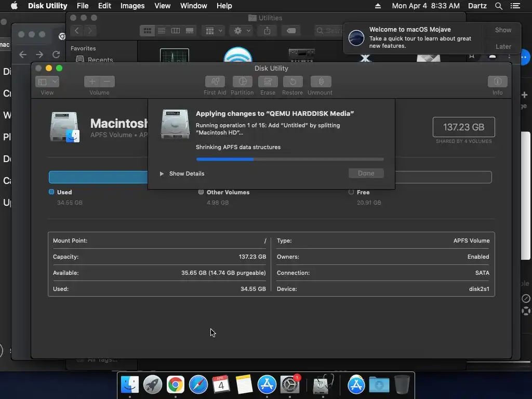The width and height of the screenshot is (532, 399).
Task: Click the Finder window search field
Action: coord(329,31)
